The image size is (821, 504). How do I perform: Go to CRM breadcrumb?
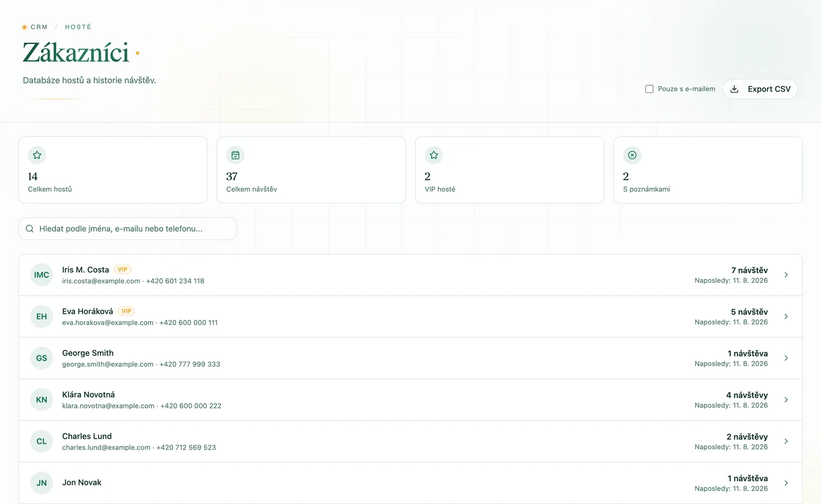39,27
